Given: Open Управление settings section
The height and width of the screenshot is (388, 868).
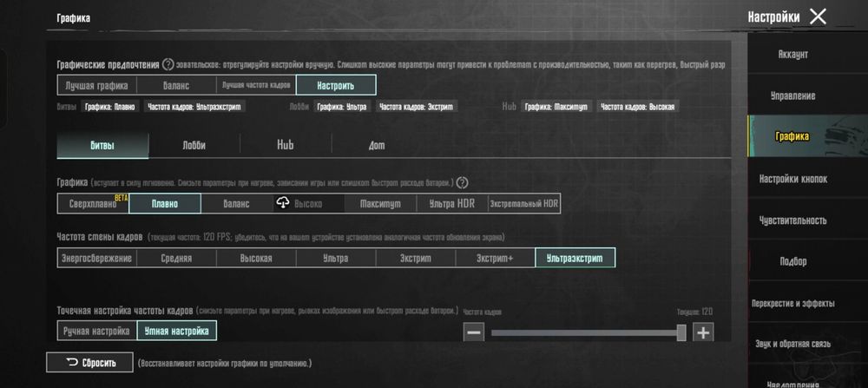Looking at the screenshot, I should tap(792, 95).
